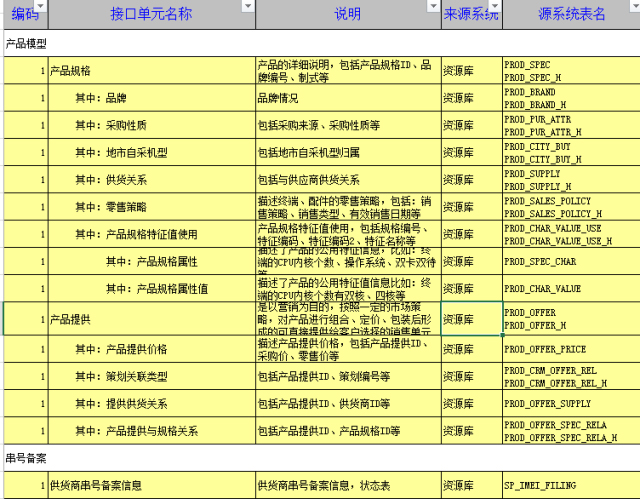Select the 包括采购来源、采购性质等 cell
This screenshot has width=640, height=499.
pos(349,125)
